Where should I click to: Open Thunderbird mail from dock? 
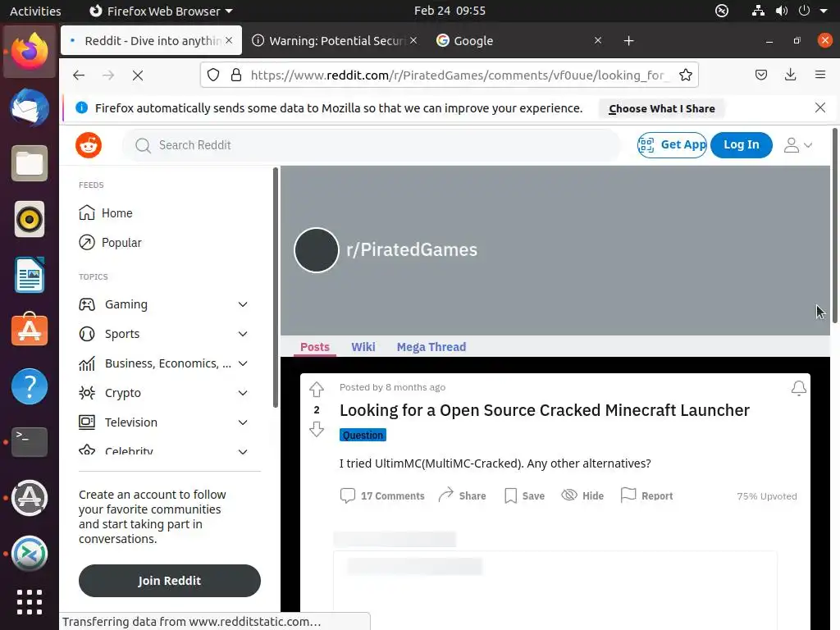tap(30, 107)
